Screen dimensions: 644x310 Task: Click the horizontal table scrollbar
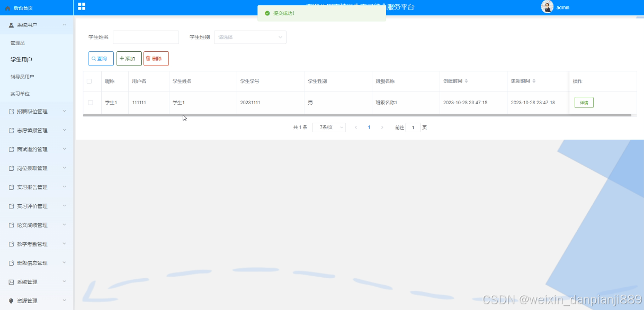click(357, 115)
